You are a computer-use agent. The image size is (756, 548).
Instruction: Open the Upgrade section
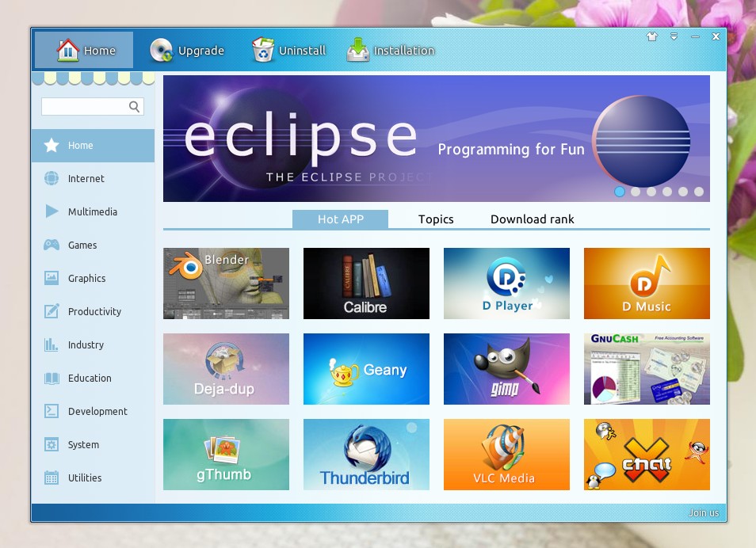[x=187, y=50]
